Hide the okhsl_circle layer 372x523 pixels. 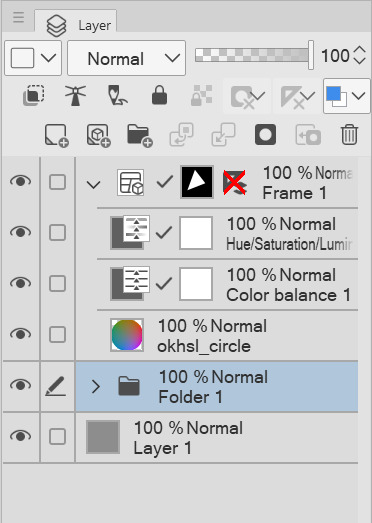(x=21, y=334)
